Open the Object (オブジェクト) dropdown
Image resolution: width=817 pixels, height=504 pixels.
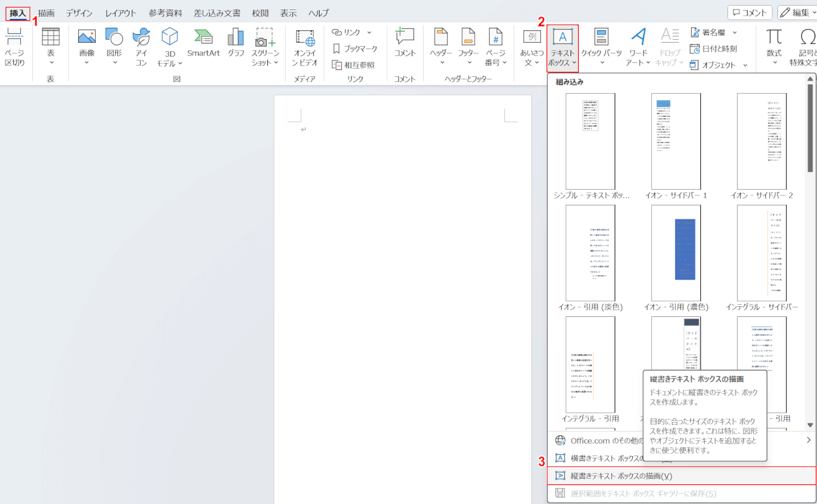tap(718, 65)
